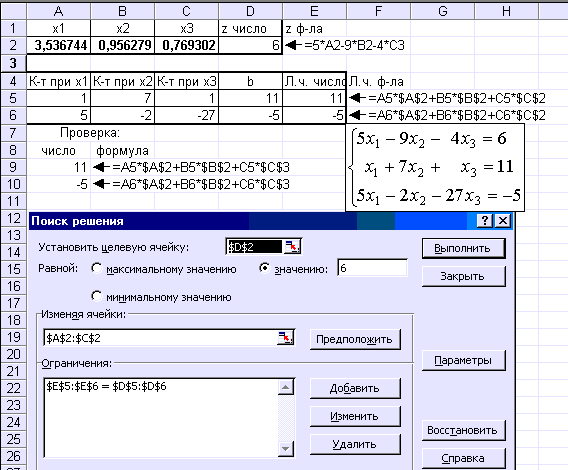Viewport: 568px width, 470px height.
Task: Click the x3 header cell
Action: pyautogui.click(x=187, y=28)
